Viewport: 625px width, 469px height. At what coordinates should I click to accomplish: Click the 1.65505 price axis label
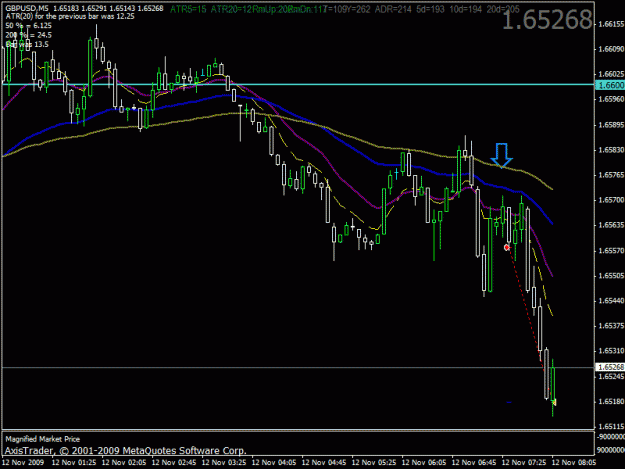click(611, 276)
